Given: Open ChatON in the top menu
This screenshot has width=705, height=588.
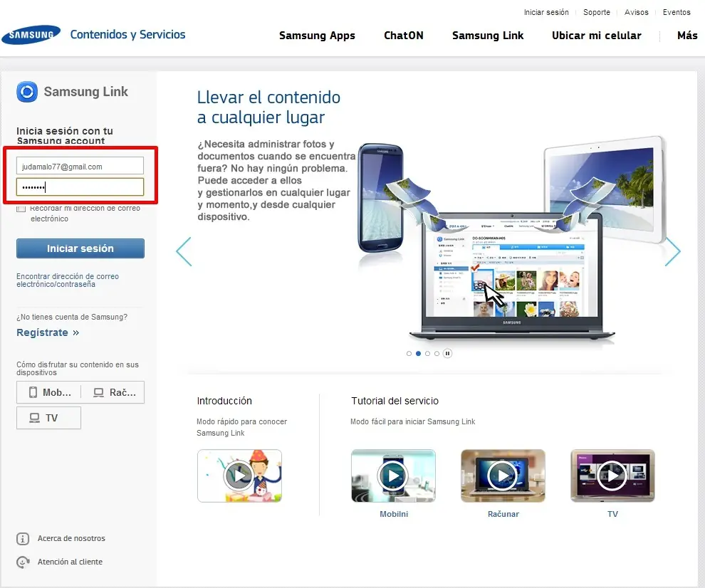Looking at the screenshot, I should pyautogui.click(x=403, y=36).
